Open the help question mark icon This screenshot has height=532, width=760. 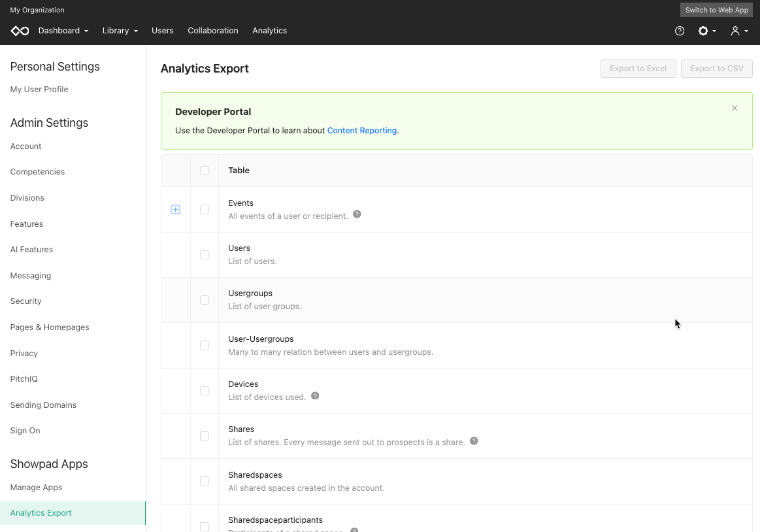680,31
